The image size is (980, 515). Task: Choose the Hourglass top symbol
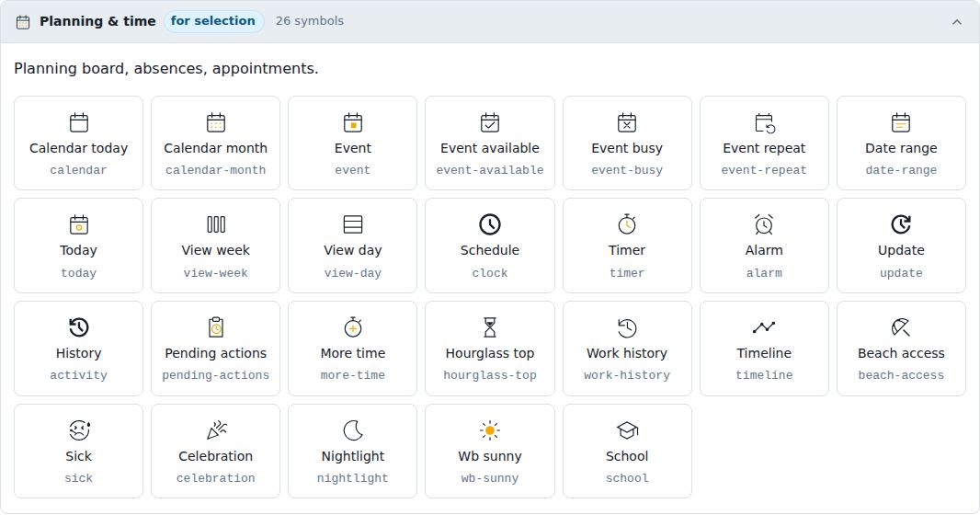click(490, 349)
